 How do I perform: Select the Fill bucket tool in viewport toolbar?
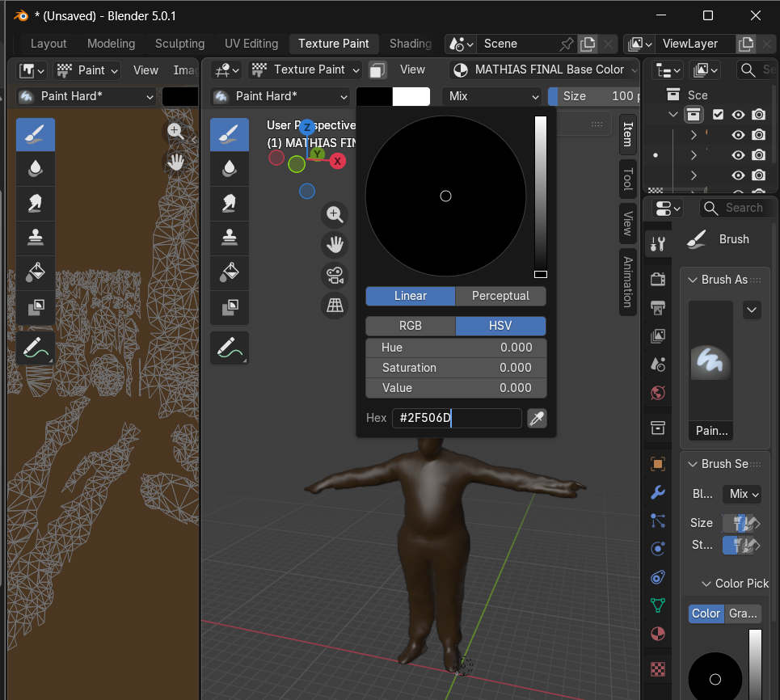tap(230, 272)
